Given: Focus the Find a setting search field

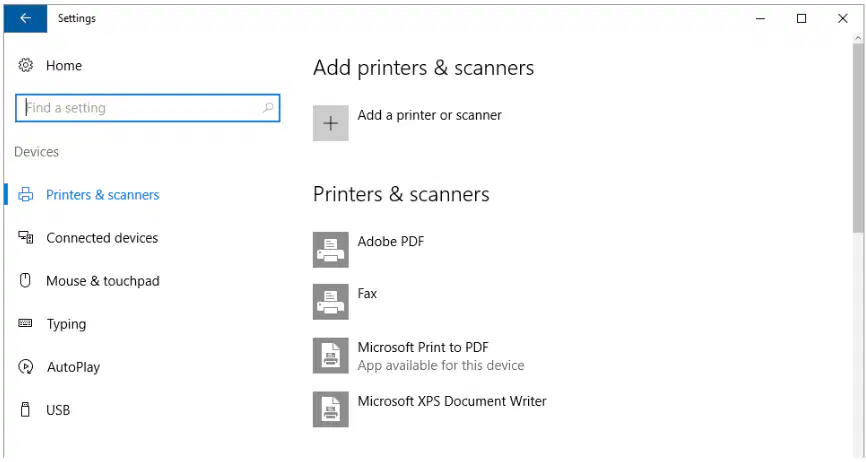Looking at the screenshot, I should (147, 108).
